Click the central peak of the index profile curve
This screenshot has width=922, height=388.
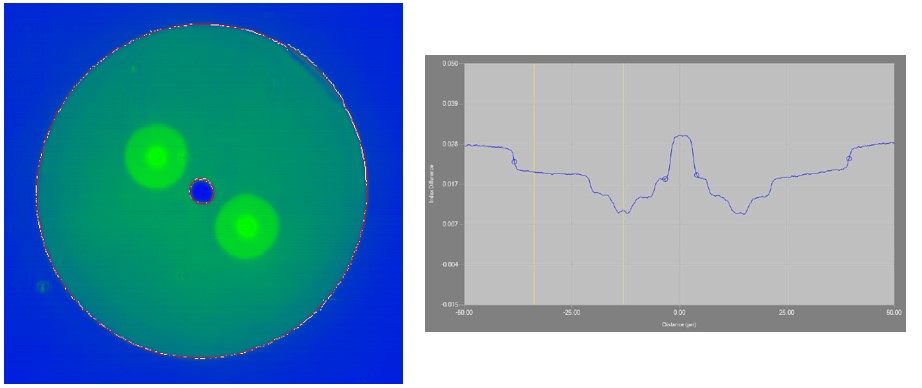point(681,136)
